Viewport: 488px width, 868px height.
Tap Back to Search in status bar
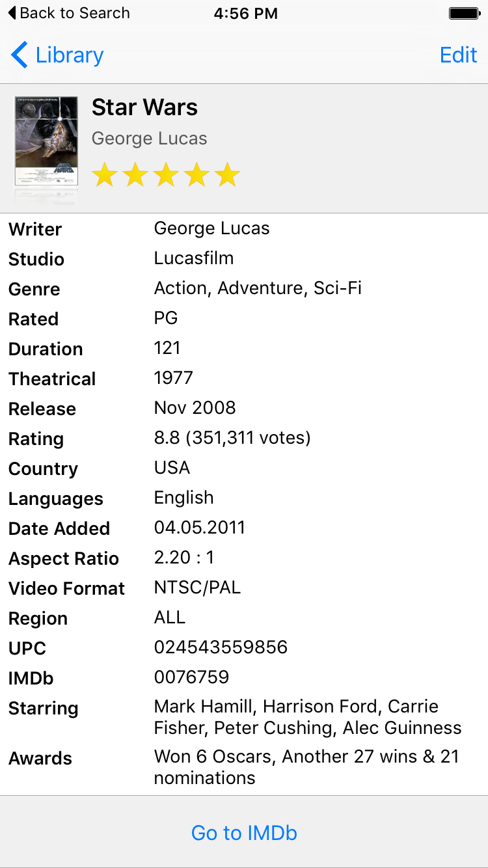pos(68,13)
